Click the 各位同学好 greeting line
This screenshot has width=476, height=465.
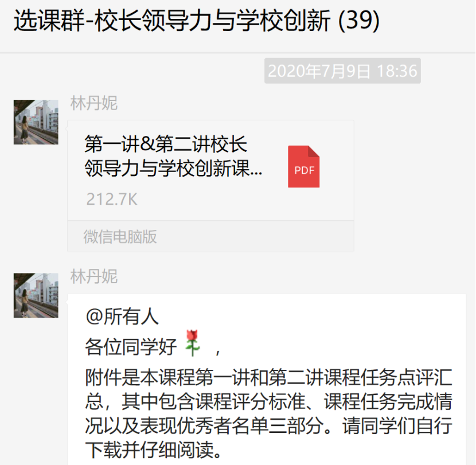(x=131, y=347)
